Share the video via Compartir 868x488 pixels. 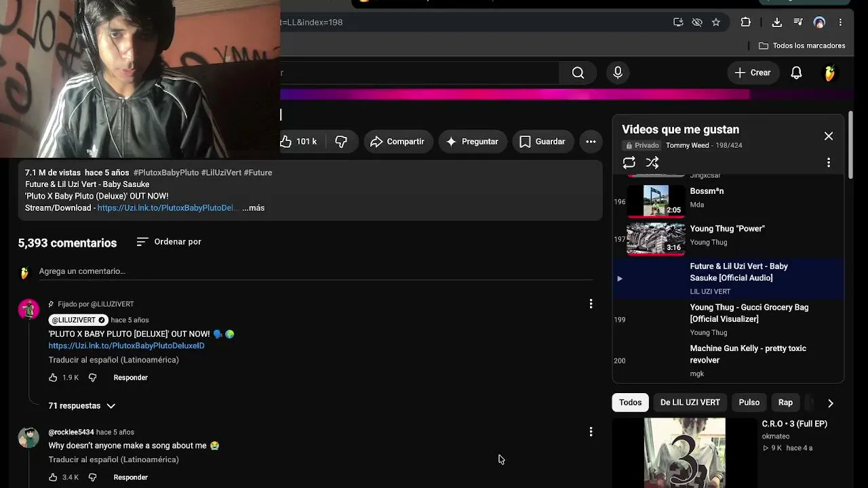coord(398,142)
